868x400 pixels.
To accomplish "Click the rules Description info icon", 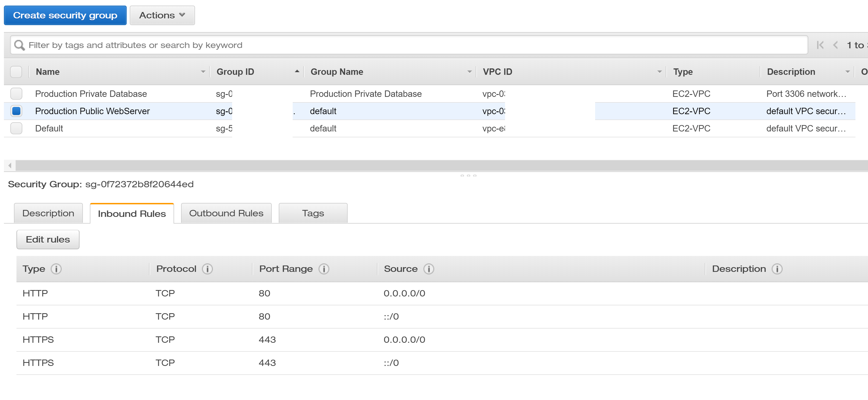I will tap(777, 269).
